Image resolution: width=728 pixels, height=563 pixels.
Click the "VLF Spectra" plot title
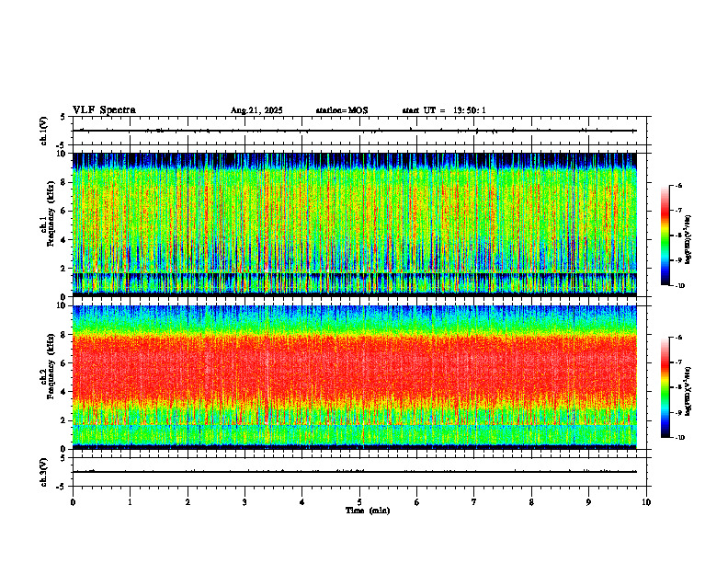tap(104, 110)
